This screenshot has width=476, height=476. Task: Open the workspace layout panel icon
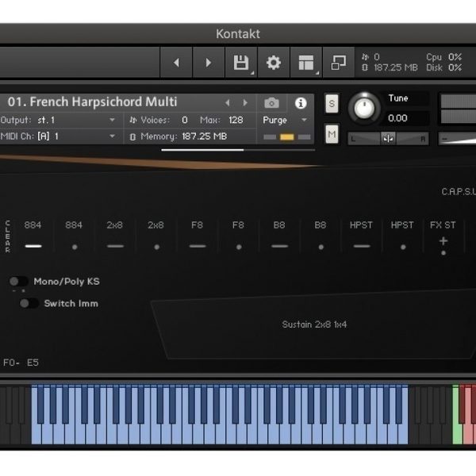point(306,63)
